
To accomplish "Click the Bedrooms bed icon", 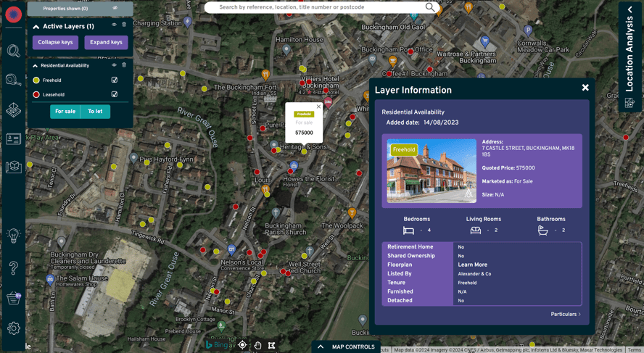I will [408, 231].
